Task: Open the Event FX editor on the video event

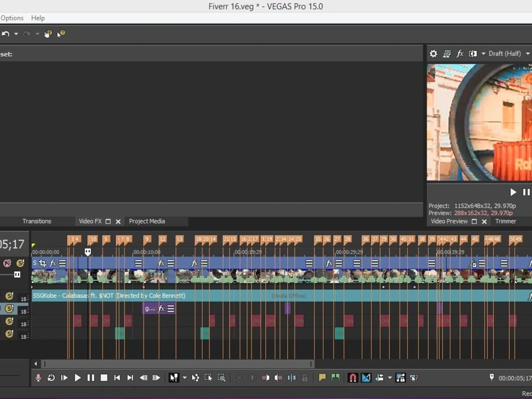Action: [53, 263]
